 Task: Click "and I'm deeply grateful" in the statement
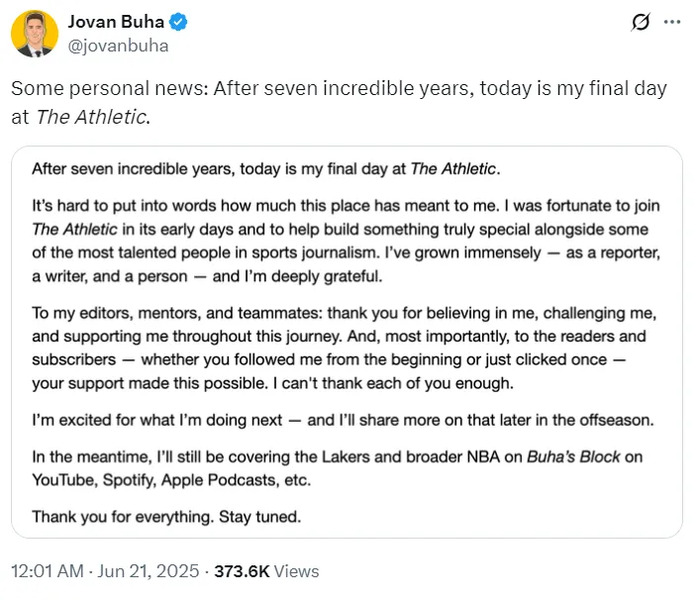297,276
